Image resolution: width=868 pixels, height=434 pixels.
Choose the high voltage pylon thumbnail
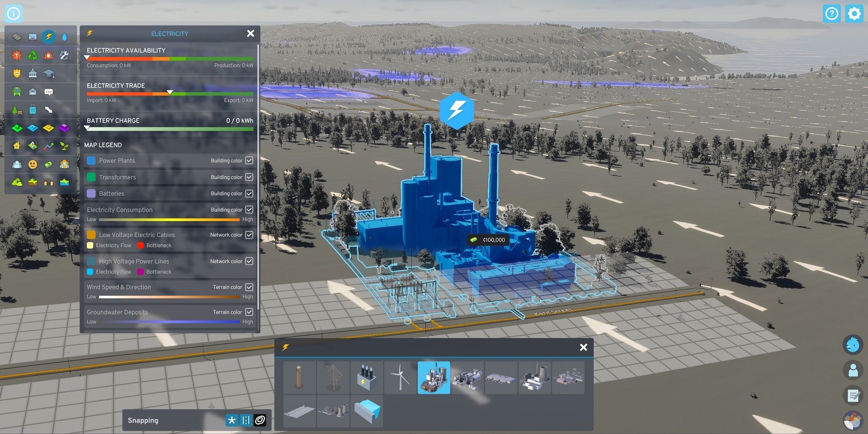pyautogui.click(x=333, y=377)
